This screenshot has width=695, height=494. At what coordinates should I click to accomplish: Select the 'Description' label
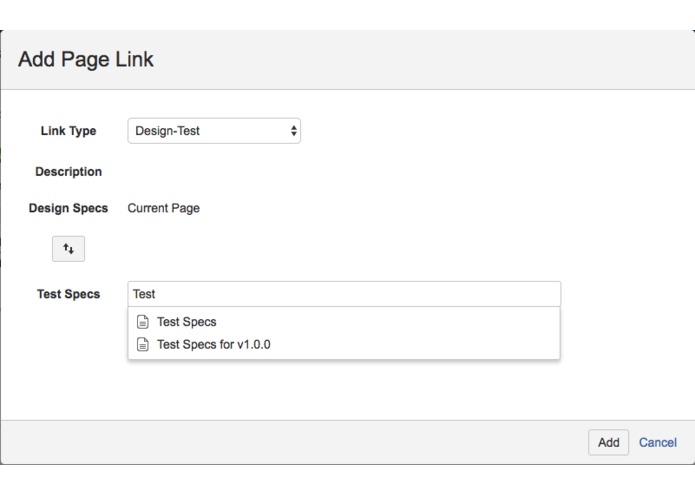(x=69, y=172)
